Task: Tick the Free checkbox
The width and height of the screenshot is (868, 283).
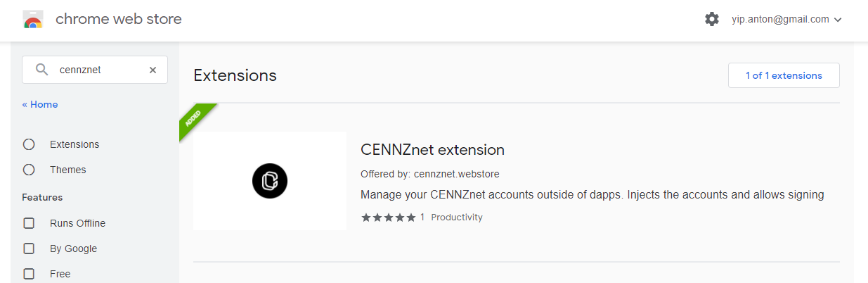Action: point(29,274)
